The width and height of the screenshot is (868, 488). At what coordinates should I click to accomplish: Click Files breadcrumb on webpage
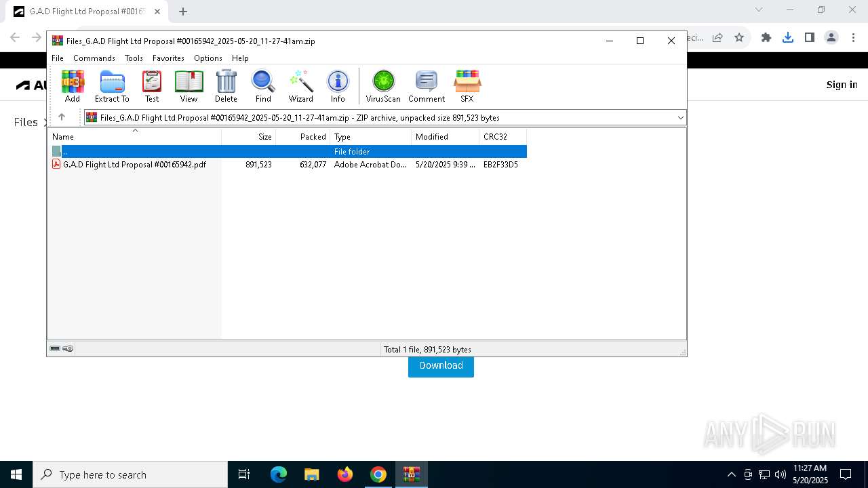click(x=26, y=122)
